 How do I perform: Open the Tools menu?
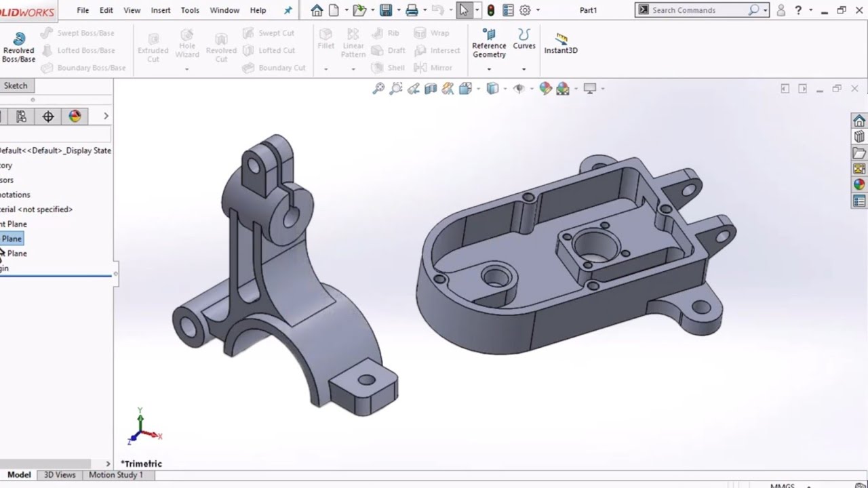pyautogui.click(x=190, y=10)
